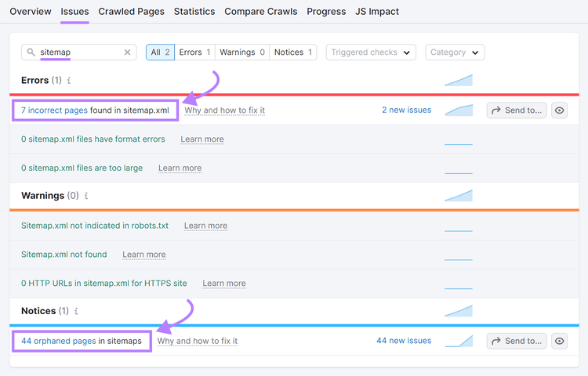
Task: Click the Warnings (0) section heading
Action: 50,196
